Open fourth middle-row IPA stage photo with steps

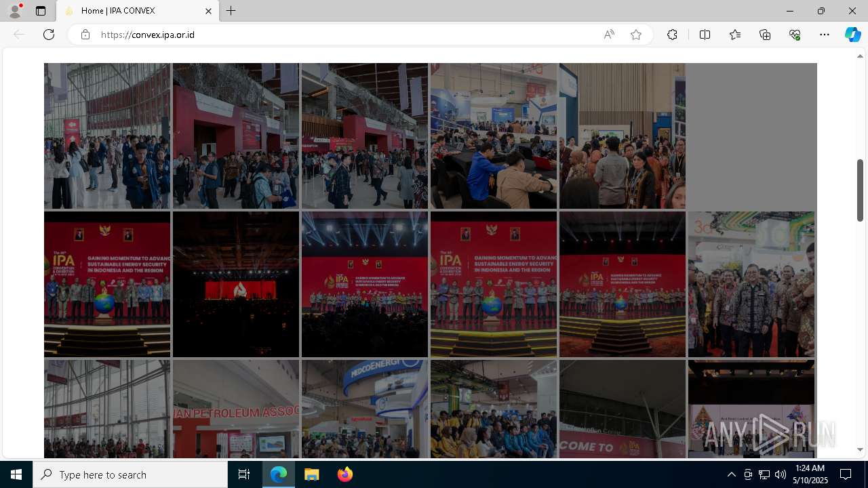[x=494, y=284]
